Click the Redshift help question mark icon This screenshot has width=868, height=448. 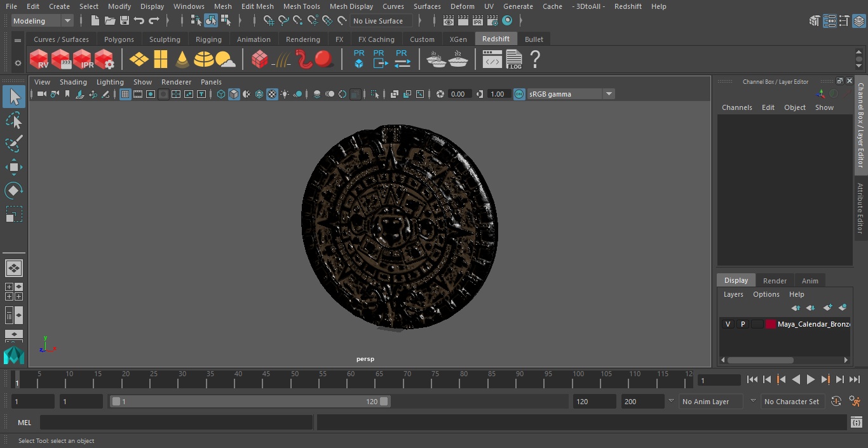[x=535, y=60]
